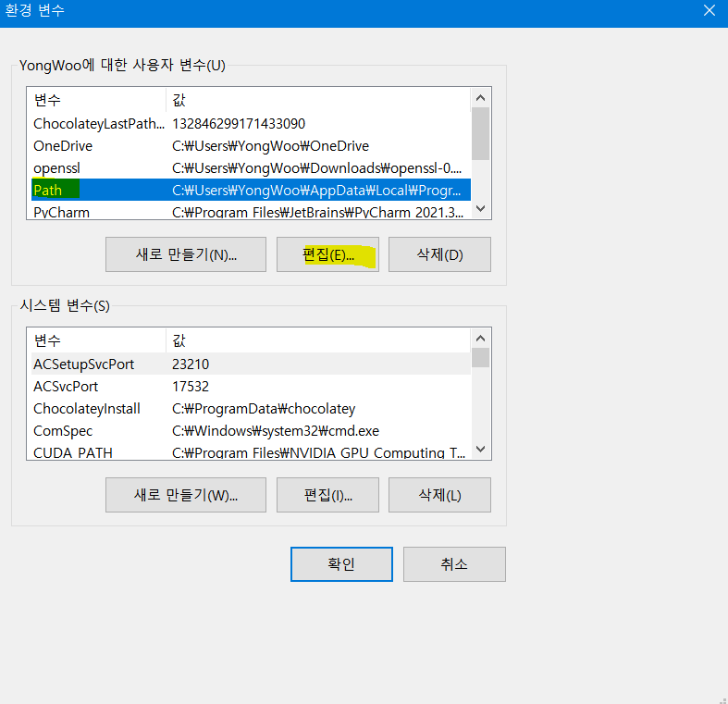Select the ComSpec system variable

pos(251,431)
